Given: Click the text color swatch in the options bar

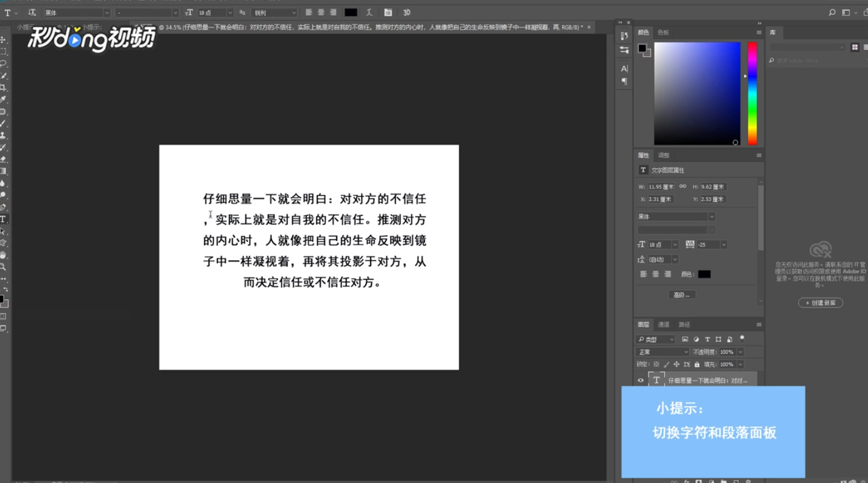Looking at the screenshot, I should point(350,12).
